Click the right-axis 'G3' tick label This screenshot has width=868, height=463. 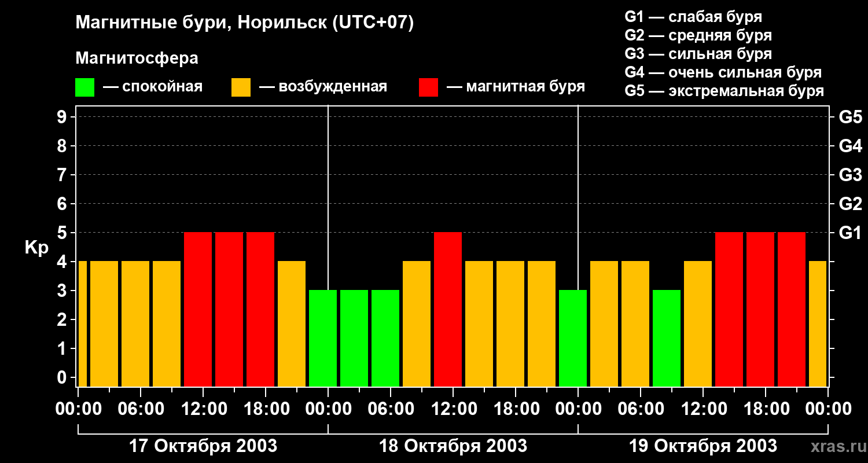(x=850, y=175)
